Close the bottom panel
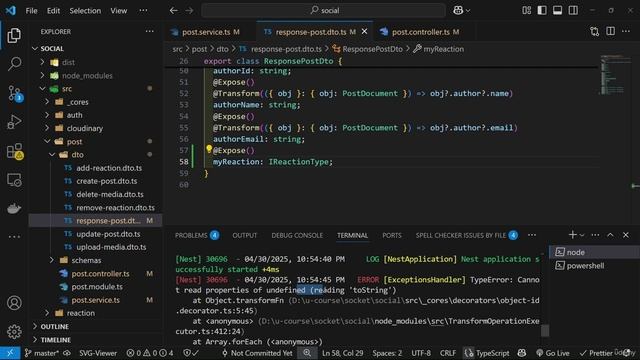This screenshot has height=360, width=640. click(x=626, y=235)
